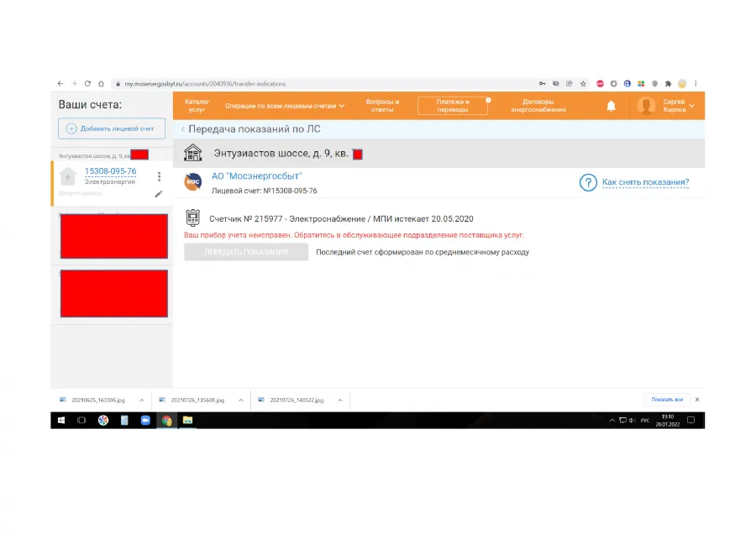
Task: Click the МЭС company logo
Action: tap(193, 181)
